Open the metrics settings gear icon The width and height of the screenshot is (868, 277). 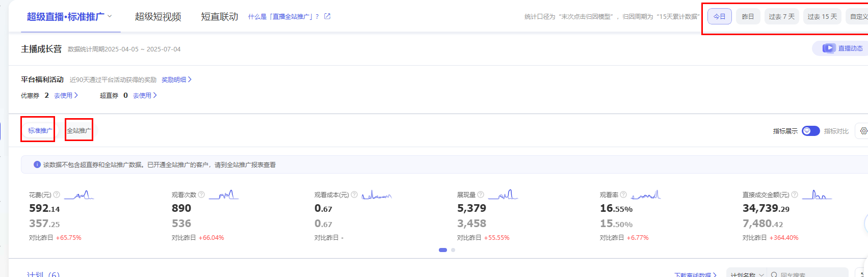pos(863,131)
